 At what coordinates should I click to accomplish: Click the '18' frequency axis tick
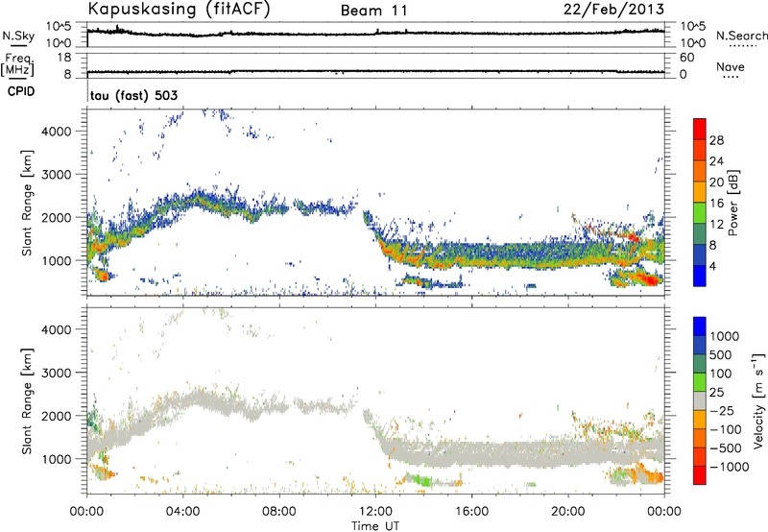(x=64, y=58)
